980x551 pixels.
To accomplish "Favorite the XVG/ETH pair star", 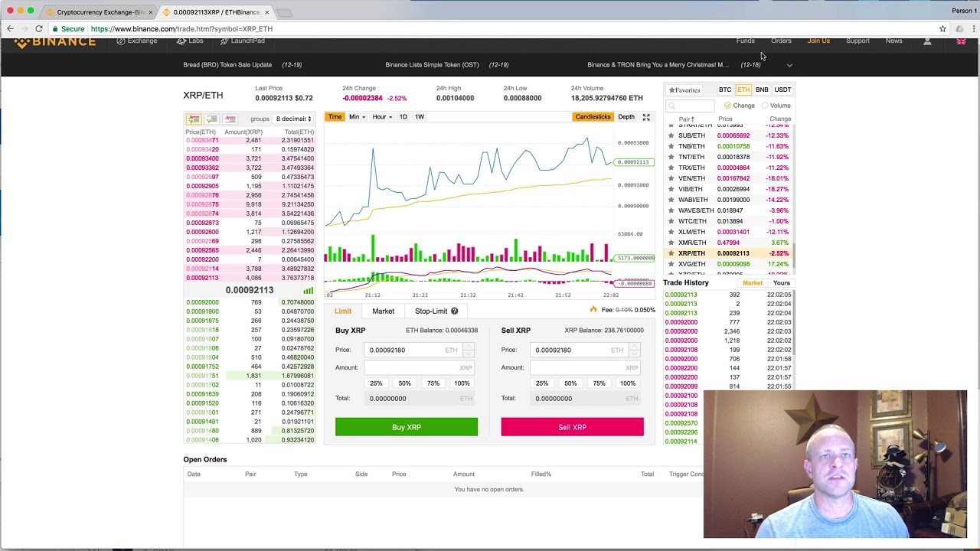I will [671, 264].
